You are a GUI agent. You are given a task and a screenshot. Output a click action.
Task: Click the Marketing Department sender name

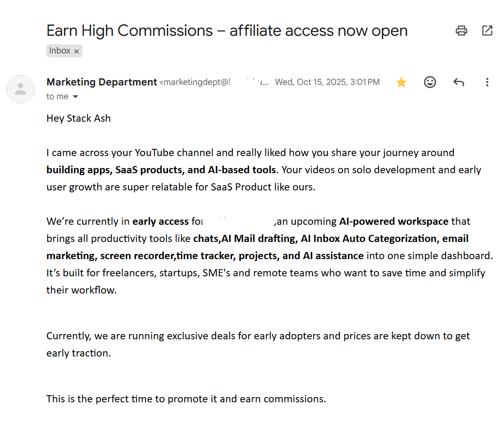point(102,82)
